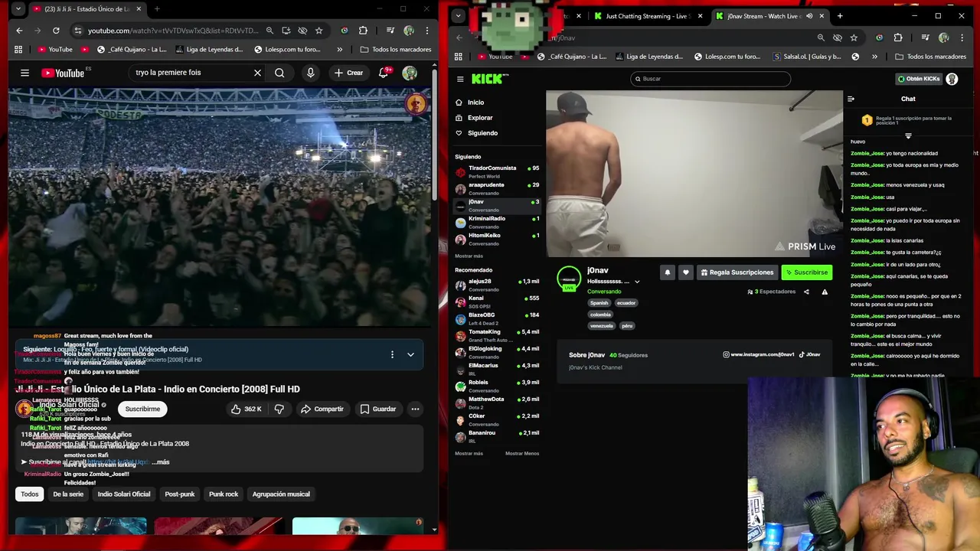980x551 pixels.
Task: Select Indio Solari Oficial chip
Action: (124, 494)
